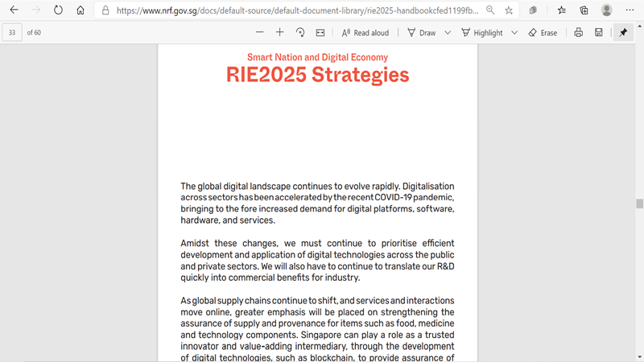
Task: Click the paragraph starting 'The global digital landscape'
Action: [x=317, y=204]
